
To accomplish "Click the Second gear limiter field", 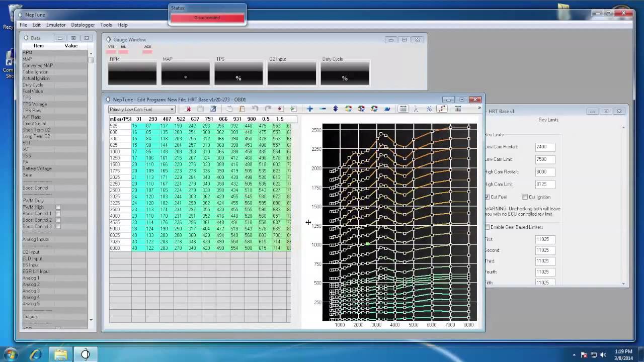I will 545,250.
